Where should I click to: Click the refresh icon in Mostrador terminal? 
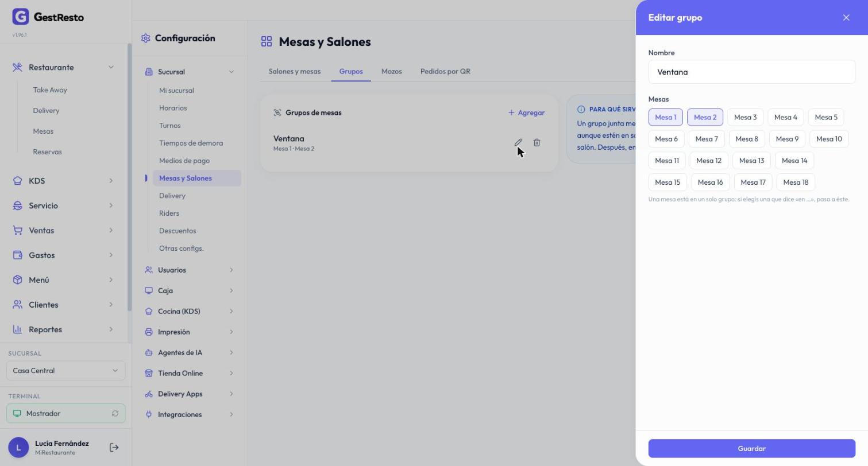(x=115, y=414)
